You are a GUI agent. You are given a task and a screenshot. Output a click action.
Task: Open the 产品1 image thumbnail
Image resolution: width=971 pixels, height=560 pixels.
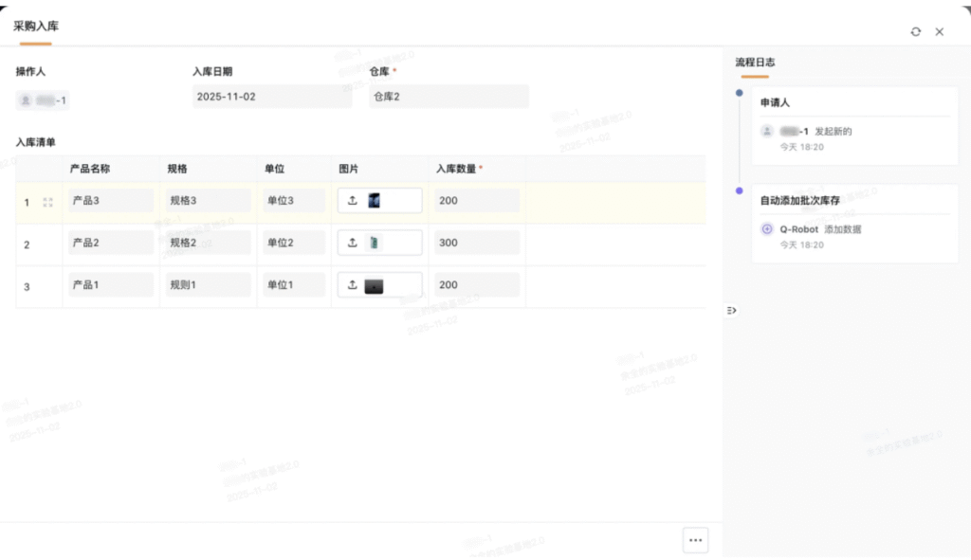coord(374,284)
